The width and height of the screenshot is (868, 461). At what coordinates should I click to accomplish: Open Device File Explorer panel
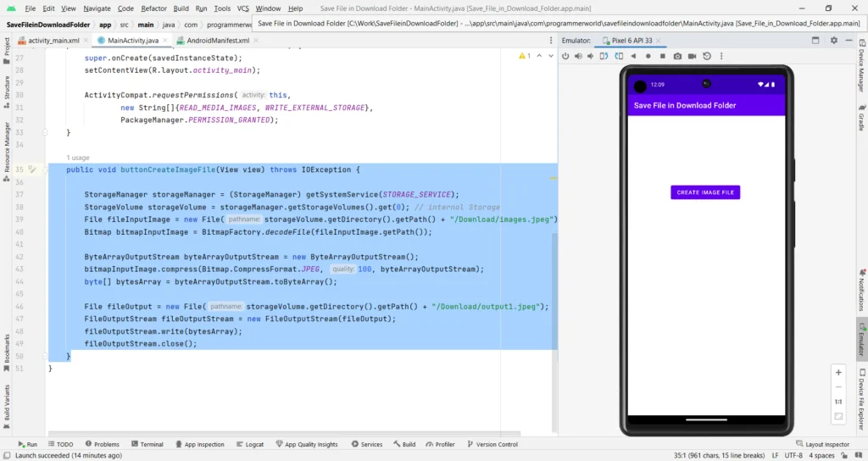tap(862, 400)
